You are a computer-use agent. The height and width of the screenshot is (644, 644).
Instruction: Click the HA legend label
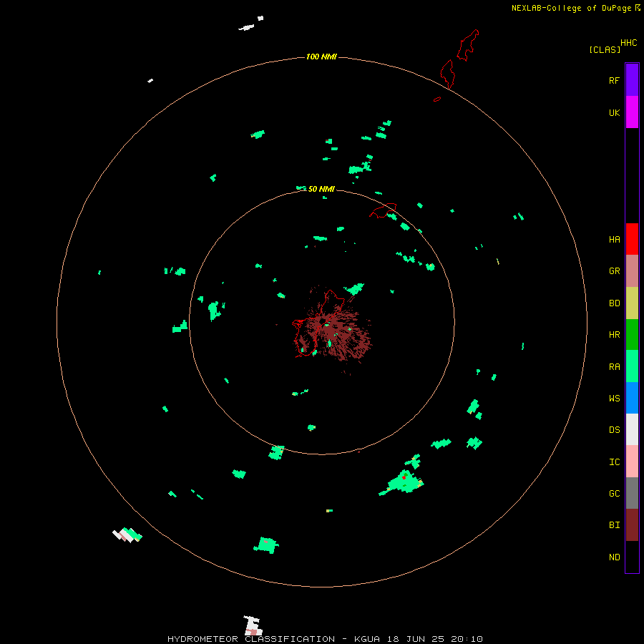point(614,240)
